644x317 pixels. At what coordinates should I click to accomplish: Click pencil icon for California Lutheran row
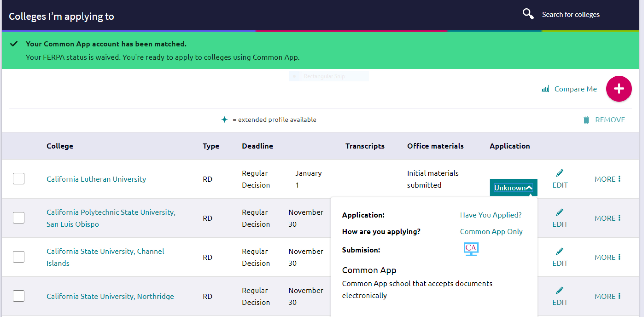point(560,173)
